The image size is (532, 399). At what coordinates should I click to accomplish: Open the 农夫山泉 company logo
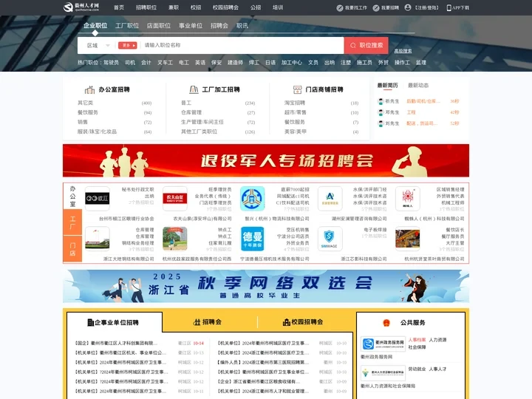tap(175, 199)
